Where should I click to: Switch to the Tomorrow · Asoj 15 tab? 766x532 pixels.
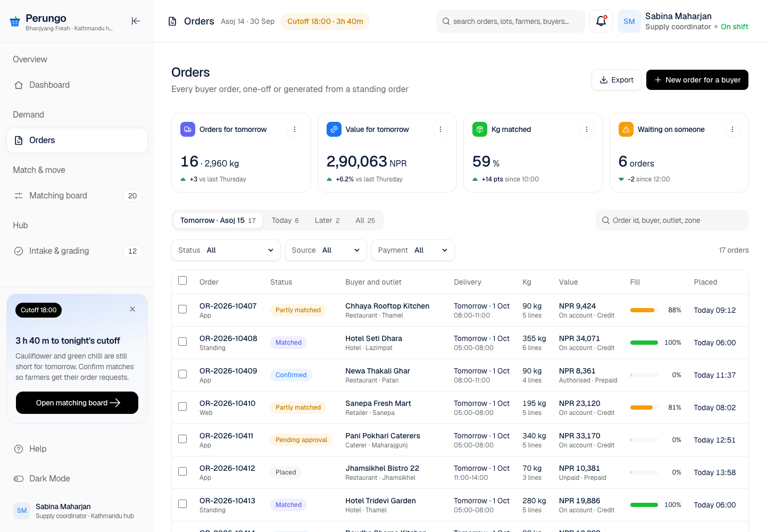218,220
